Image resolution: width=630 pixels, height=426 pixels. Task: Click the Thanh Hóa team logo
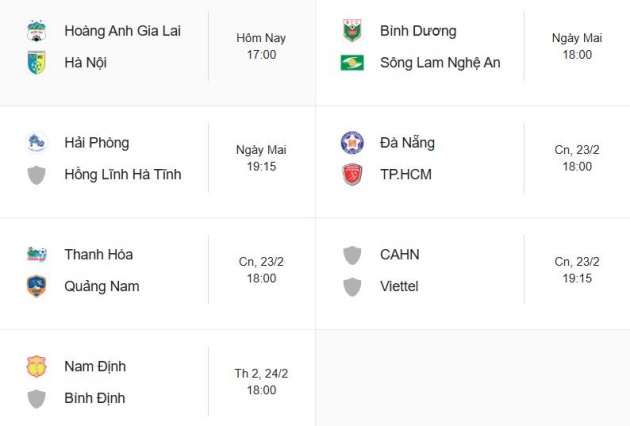[37, 254]
